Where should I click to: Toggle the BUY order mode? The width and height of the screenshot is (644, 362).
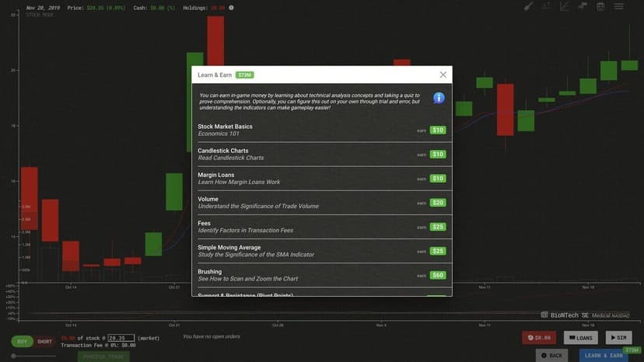tap(22, 342)
